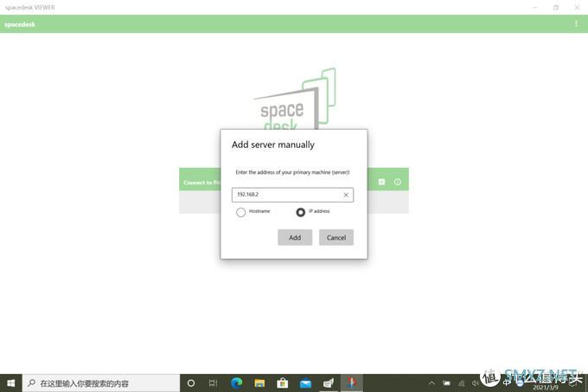Open the Windows Start menu

(11, 383)
